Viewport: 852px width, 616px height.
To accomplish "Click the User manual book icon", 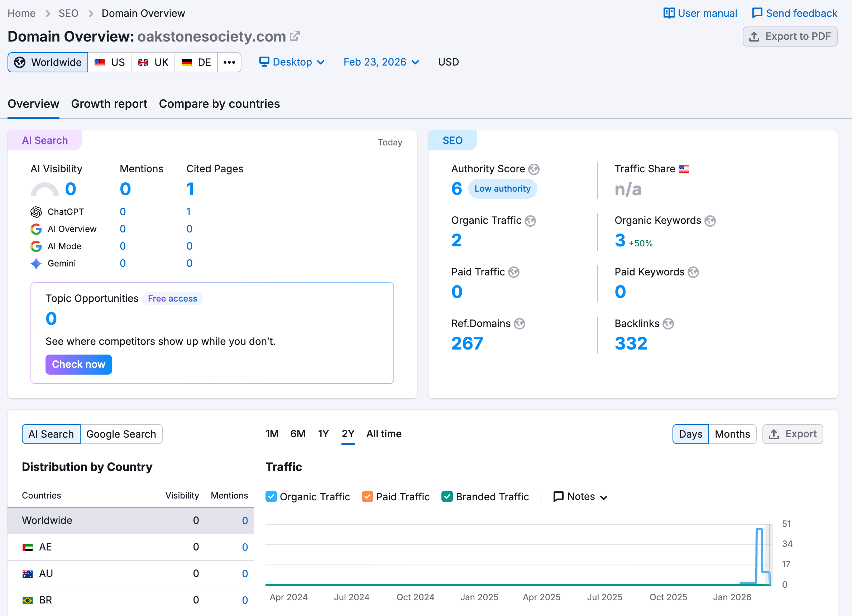I will (669, 13).
